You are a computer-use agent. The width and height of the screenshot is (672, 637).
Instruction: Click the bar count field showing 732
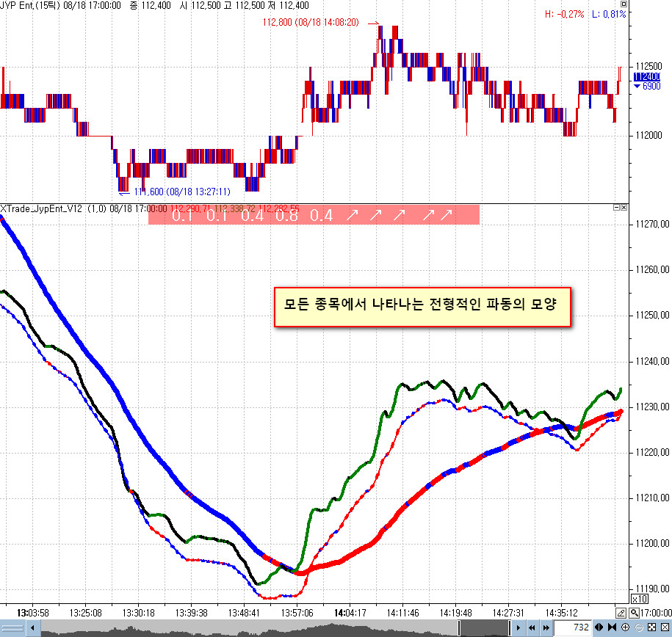coord(572,627)
